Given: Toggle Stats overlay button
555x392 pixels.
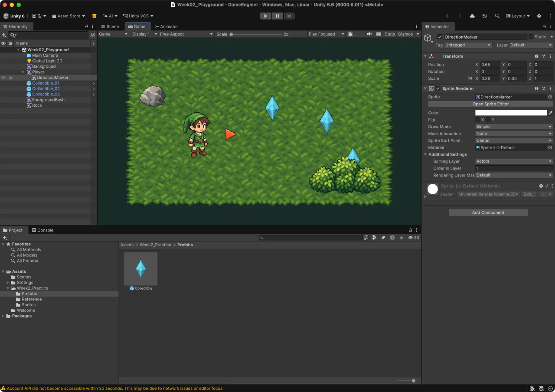Looking at the screenshot, I should pyautogui.click(x=390, y=34).
